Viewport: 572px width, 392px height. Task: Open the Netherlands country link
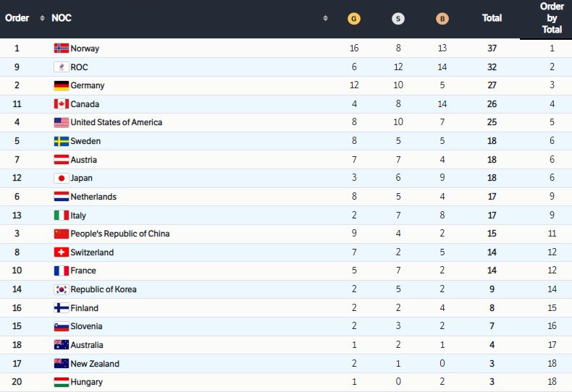click(93, 197)
